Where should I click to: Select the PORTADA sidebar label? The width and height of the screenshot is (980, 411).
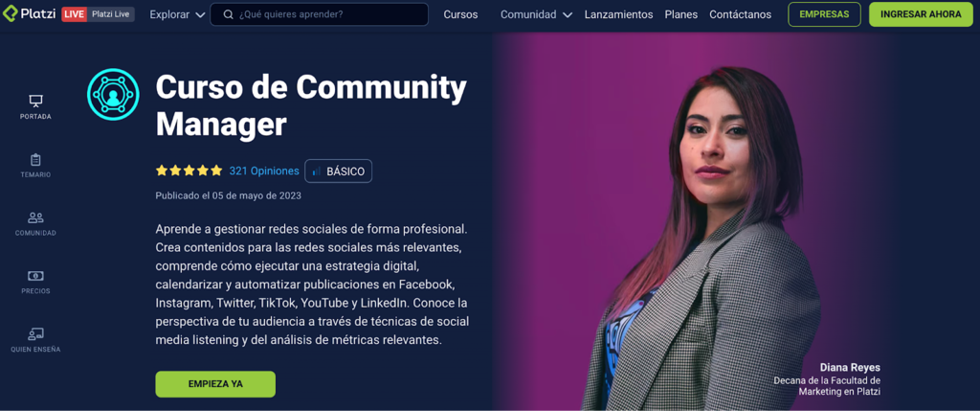pyautogui.click(x=35, y=116)
